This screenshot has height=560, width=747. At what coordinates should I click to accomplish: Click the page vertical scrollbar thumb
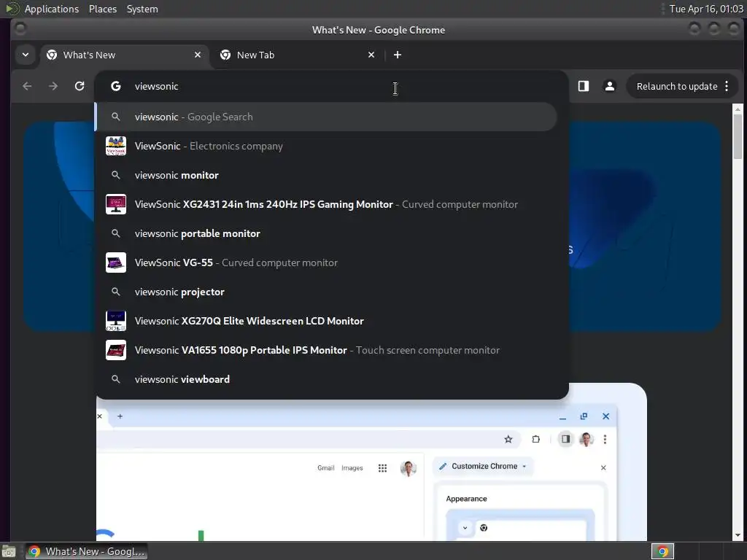(x=738, y=136)
